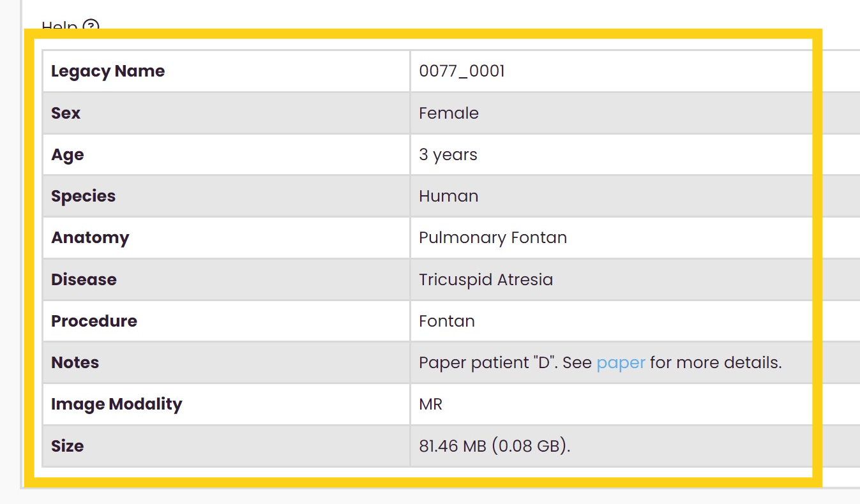Click the Procedure value Fontan
Image resolution: width=860 pixels, height=504 pixels.
pyautogui.click(x=446, y=321)
